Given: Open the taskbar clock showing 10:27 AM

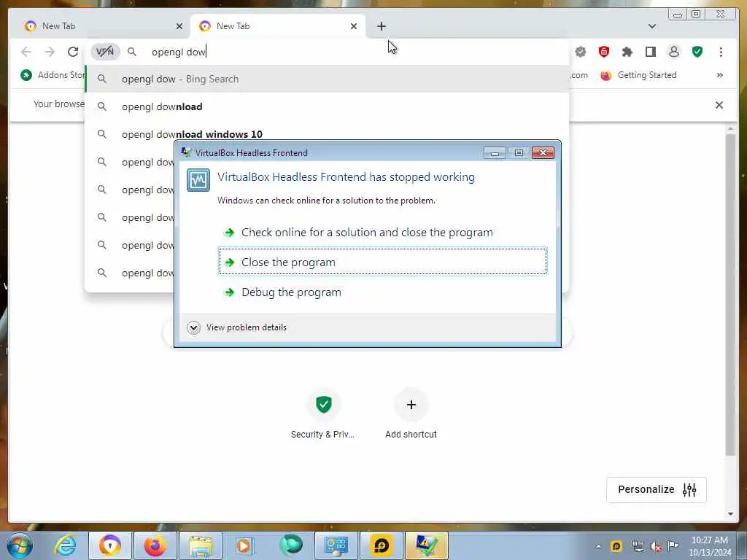Looking at the screenshot, I should coord(710,546).
